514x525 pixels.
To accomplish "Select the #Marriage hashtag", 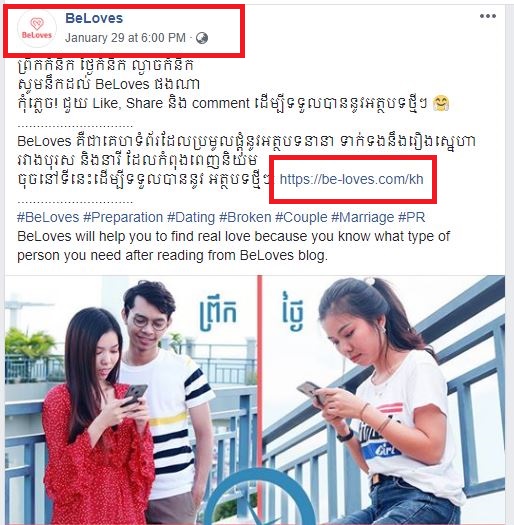I will pos(362,217).
